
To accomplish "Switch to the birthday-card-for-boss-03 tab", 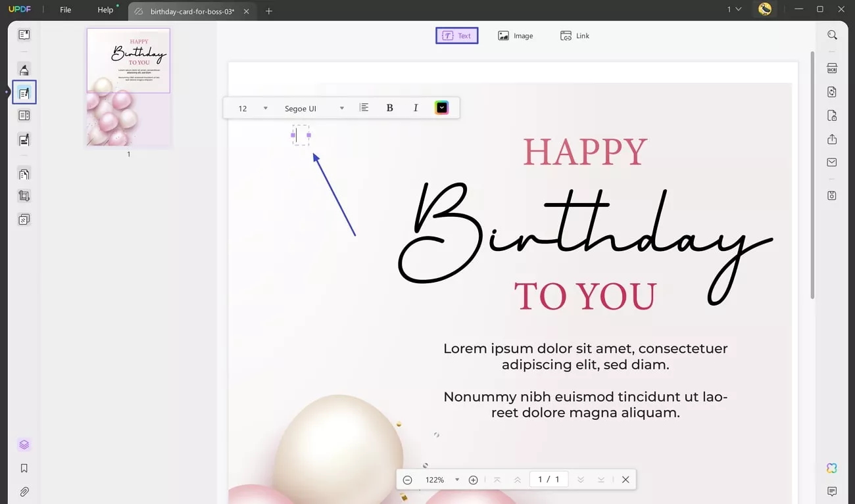I will [192, 11].
